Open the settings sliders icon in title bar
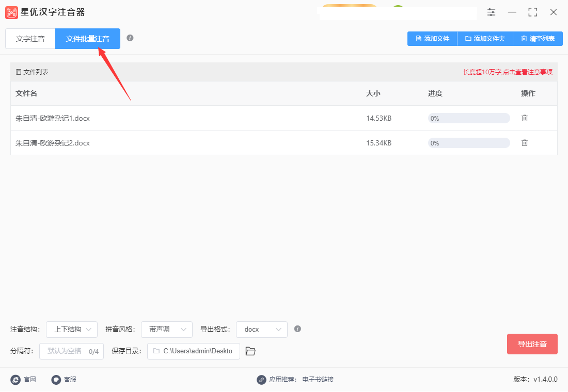Screen dimensions: 568x392 coord(491,12)
